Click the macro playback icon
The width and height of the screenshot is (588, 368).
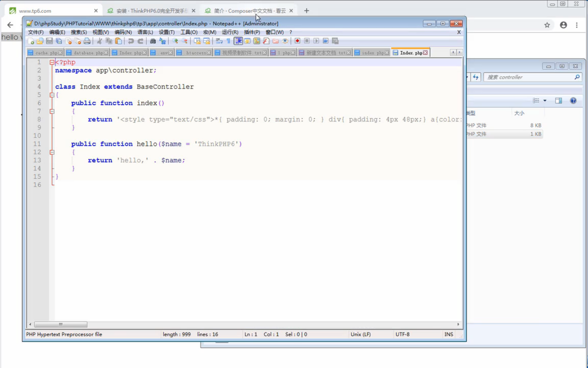(316, 41)
